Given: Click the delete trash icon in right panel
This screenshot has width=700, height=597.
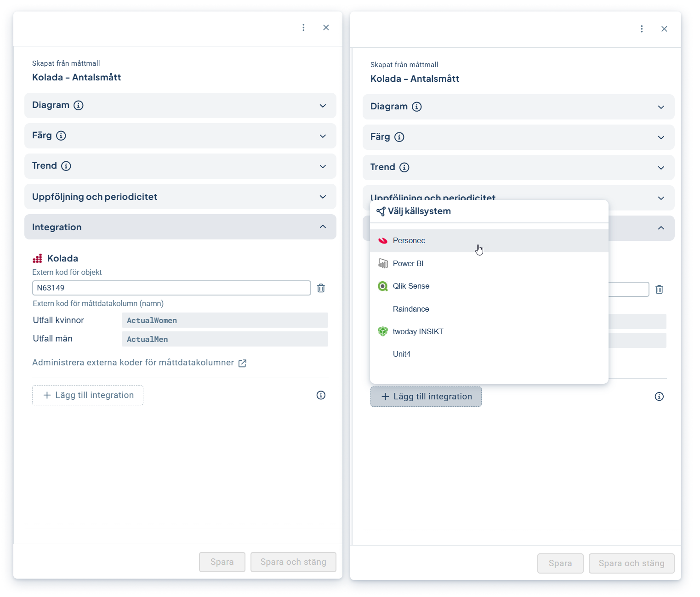Looking at the screenshot, I should (659, 290).
